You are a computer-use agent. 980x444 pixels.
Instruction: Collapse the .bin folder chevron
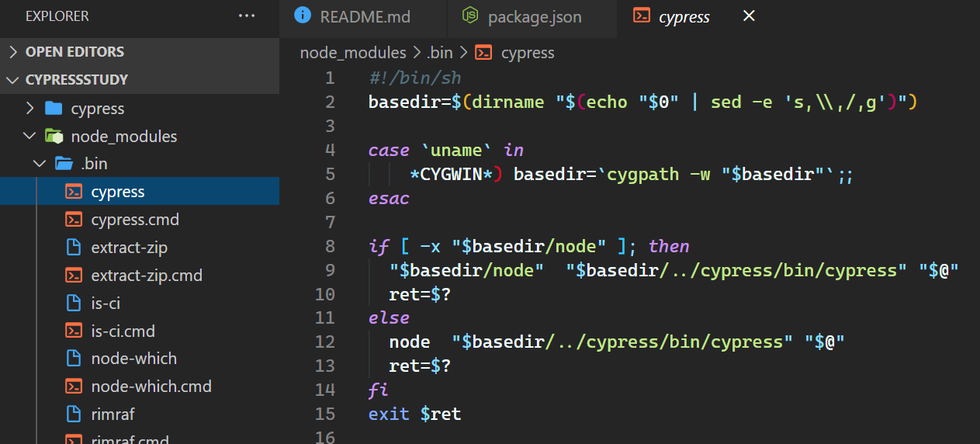[39, 164]
